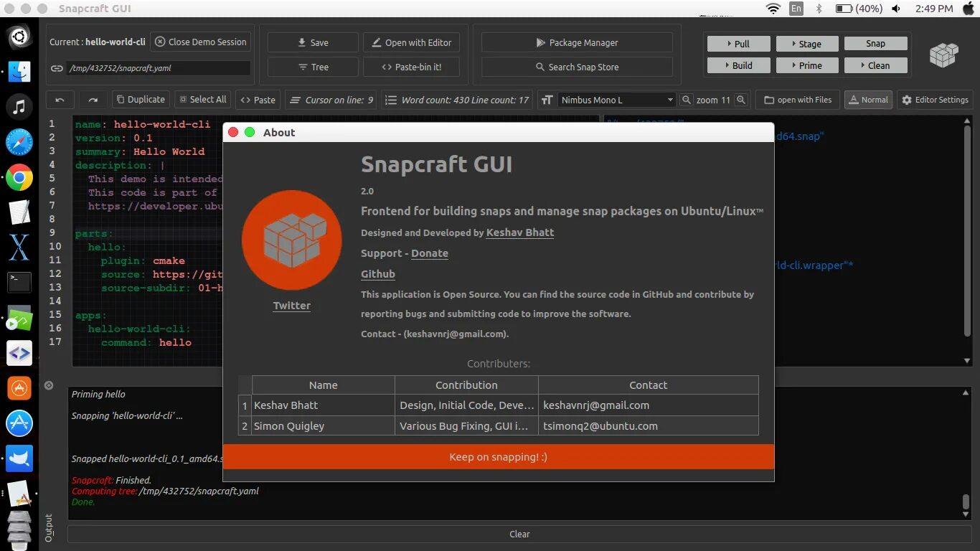
Task: Select the Simon Quigley table cell
Action: [323, 425]
